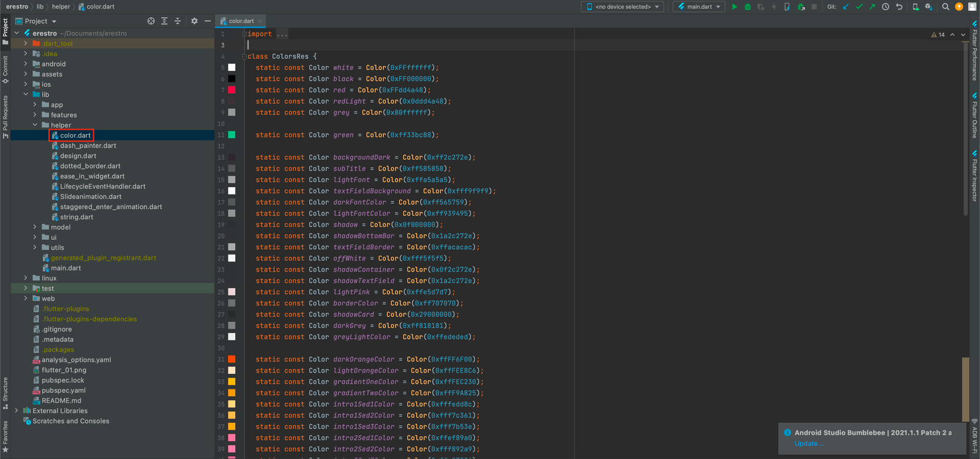980x459 pixels.
Task: Click the Search Everywhere magnifier icon
Action: point(946,7)
